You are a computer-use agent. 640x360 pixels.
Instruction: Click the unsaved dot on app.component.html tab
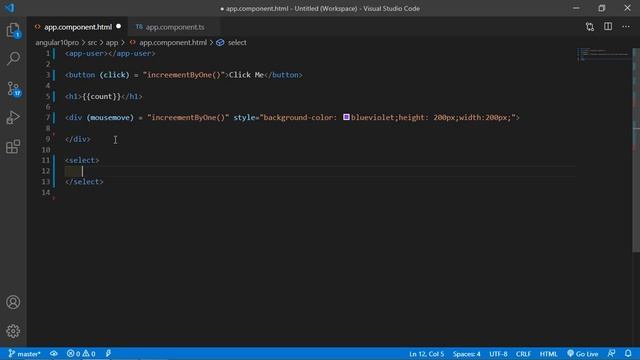(118, 27)
